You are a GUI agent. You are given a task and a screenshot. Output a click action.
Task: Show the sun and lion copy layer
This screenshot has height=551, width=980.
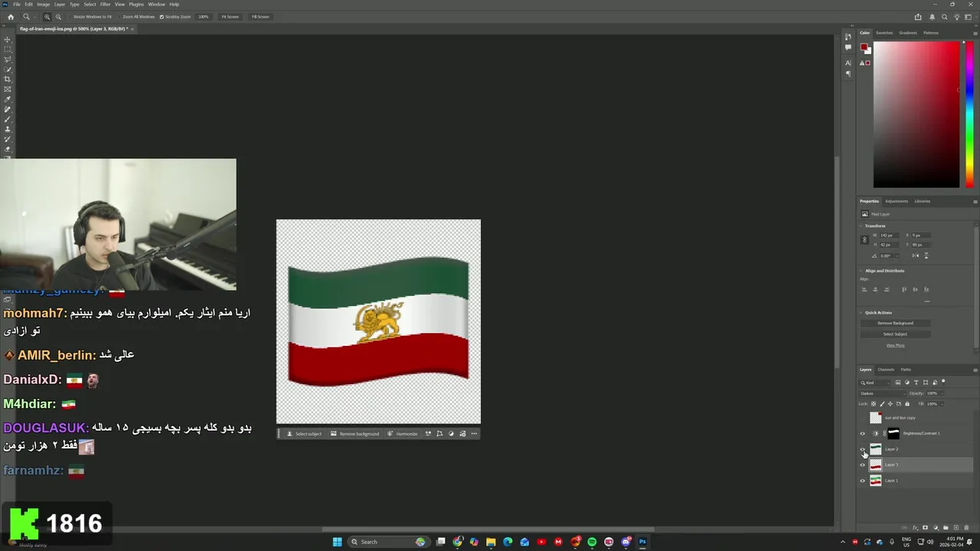(x=862, y=418)
